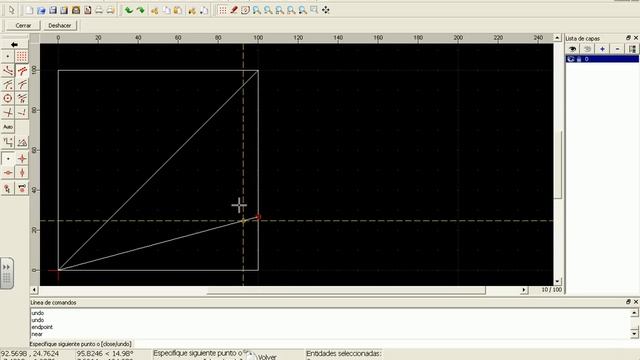Hide all layers greyed eye icon
The image size is (640, 360).
point(587,49)
